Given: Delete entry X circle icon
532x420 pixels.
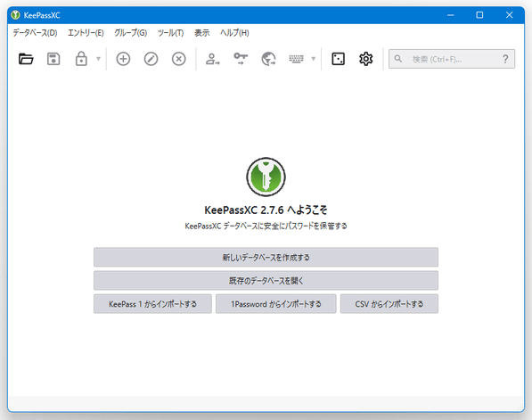Looking at the screenshot, I should pyautogui.click(x=179, y=59).
